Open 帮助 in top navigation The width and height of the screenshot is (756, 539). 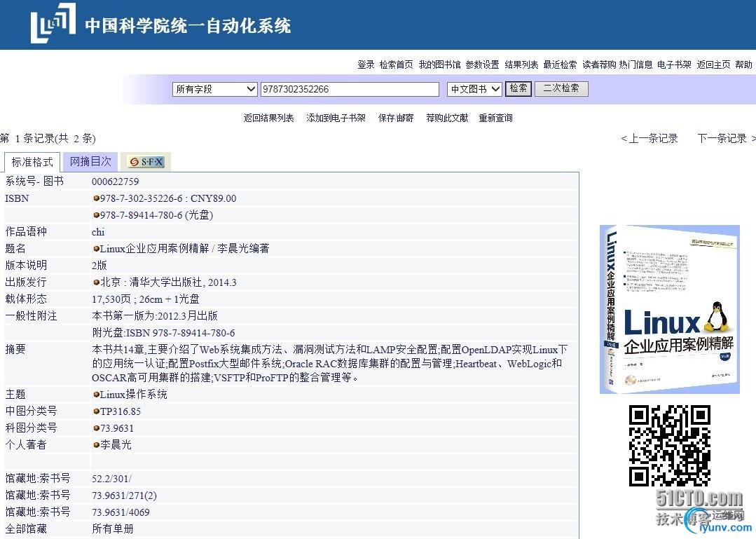(743, 64)
